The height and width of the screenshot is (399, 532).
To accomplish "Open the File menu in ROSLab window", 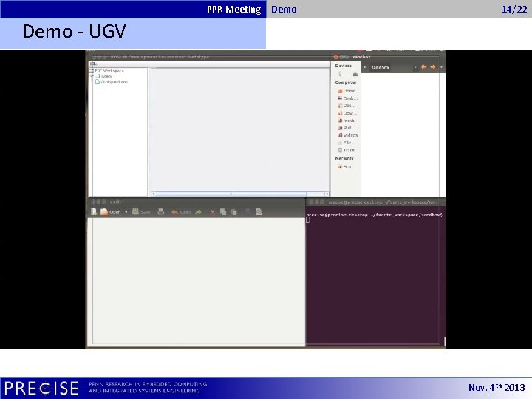I will (94, 64).
